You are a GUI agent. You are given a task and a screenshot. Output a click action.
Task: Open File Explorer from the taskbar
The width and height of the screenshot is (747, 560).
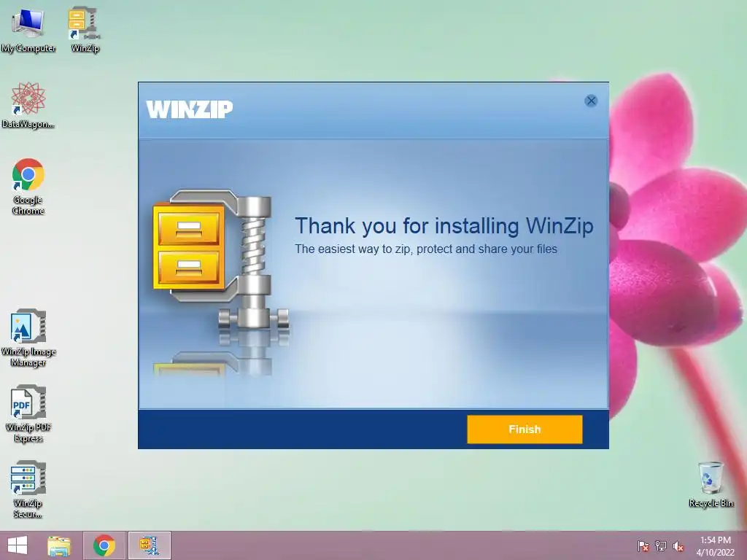59,545
